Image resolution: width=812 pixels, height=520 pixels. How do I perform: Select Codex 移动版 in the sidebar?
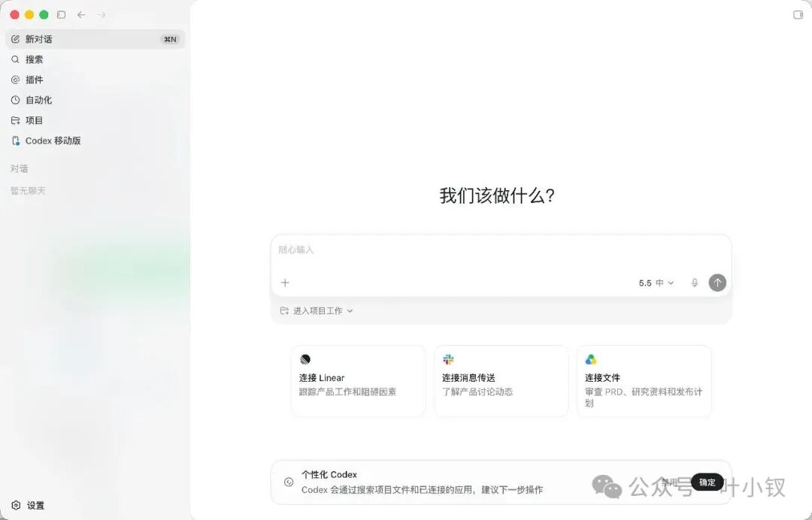pos(95,141)
